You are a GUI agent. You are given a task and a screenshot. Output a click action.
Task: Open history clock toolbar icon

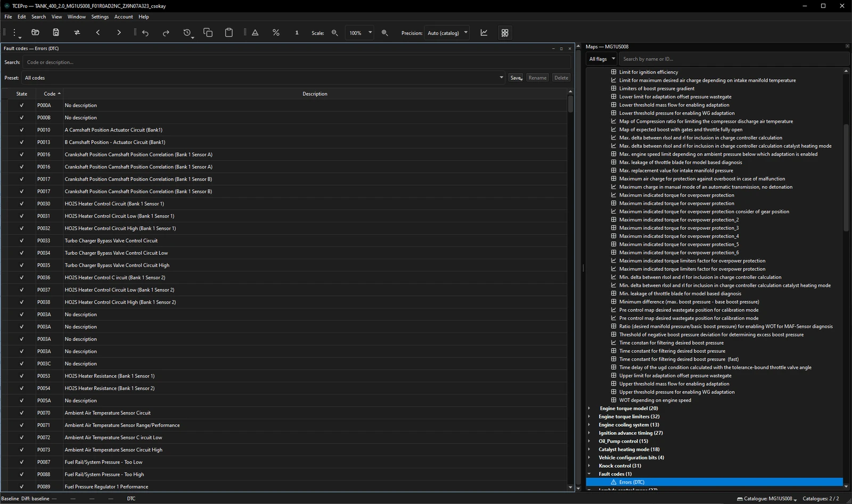pyautogui.click(x=187, y=32)
